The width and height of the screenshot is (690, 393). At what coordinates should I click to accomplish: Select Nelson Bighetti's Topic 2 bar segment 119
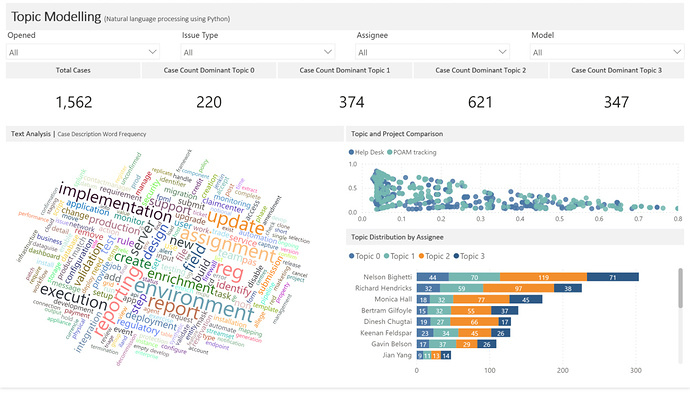(543, 277)
